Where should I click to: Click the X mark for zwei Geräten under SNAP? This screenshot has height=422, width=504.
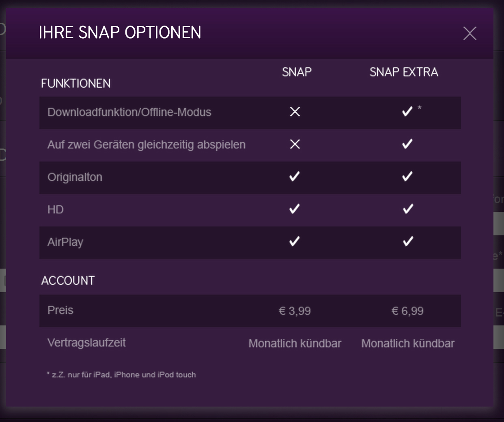295,144
